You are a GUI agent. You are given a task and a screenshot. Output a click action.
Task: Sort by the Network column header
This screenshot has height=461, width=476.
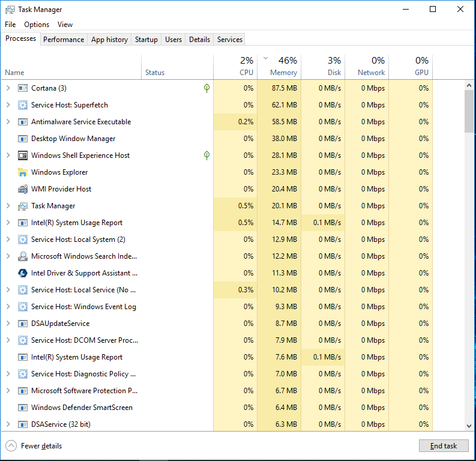tap(367, 67)
